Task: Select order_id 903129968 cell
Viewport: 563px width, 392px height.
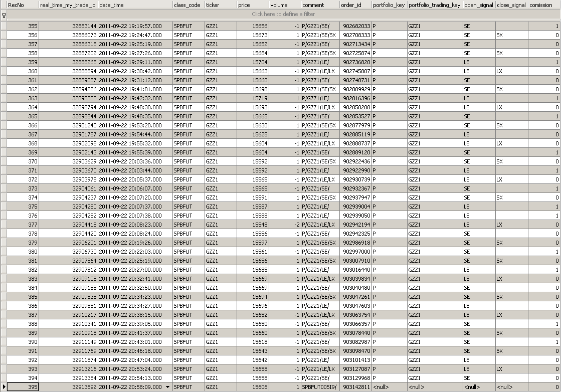Action: click(x=355, y=378)
